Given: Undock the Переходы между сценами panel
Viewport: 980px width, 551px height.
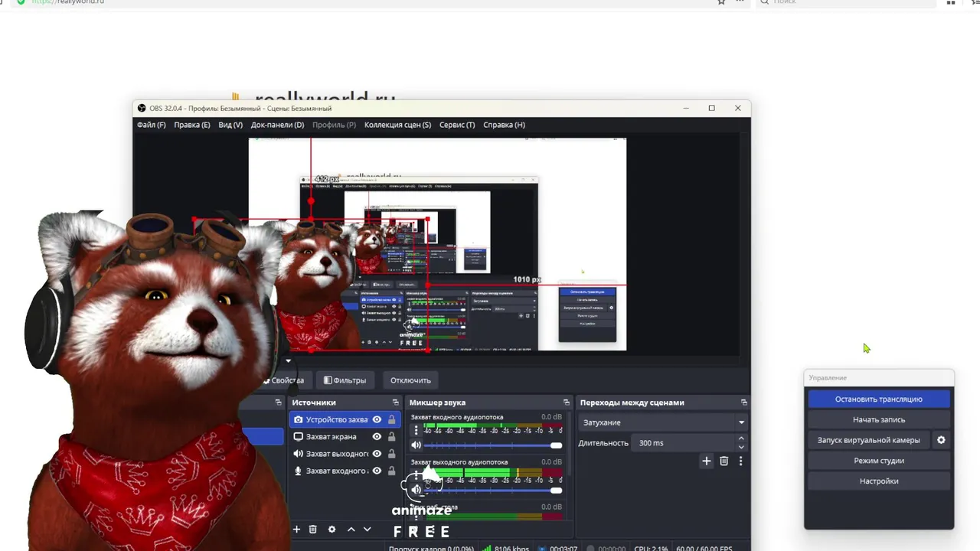Looking at the screenshot, I should (743, 403).
